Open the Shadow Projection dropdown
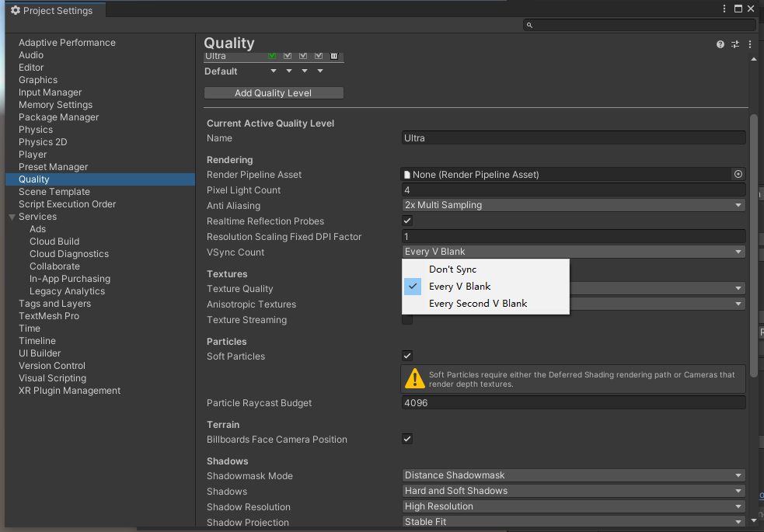 point(574,522)
